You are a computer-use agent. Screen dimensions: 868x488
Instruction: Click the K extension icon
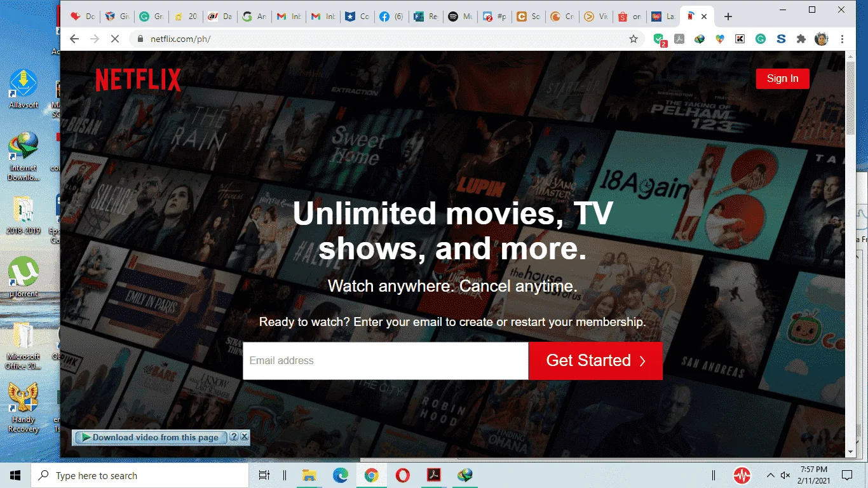click(x=740, y=39)
